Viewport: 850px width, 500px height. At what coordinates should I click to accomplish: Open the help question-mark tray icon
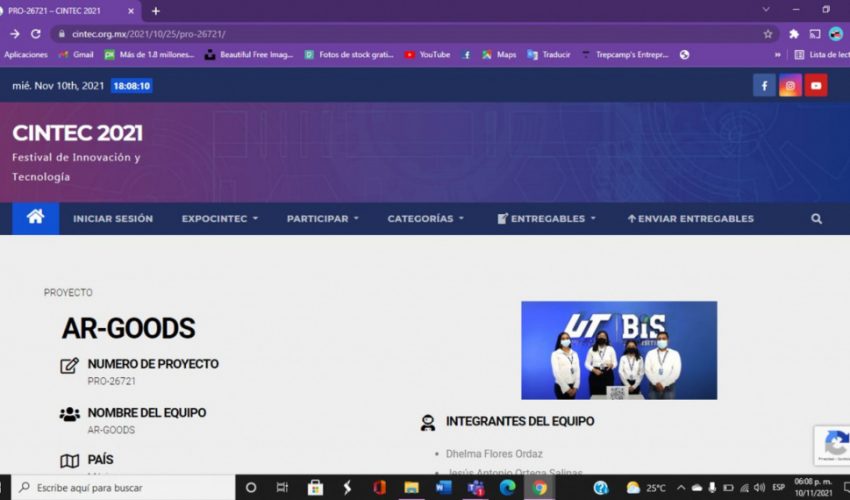coord(601,488)
